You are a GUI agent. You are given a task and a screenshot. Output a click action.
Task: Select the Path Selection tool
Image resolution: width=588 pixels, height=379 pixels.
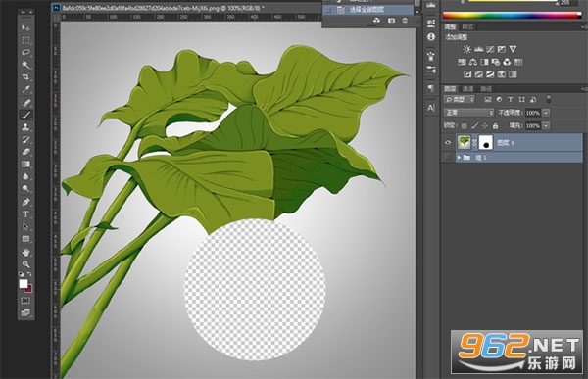(x=25, y=227)
